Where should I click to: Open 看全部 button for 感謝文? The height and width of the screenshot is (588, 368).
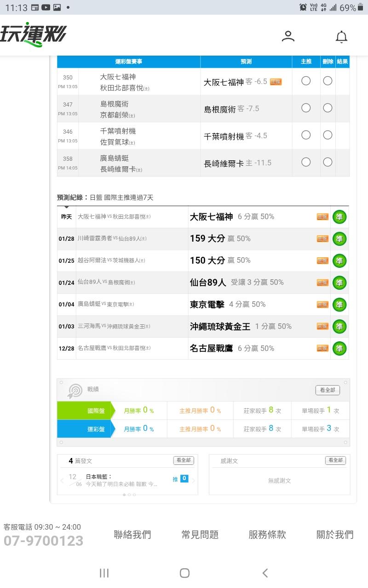coord(335,460)
